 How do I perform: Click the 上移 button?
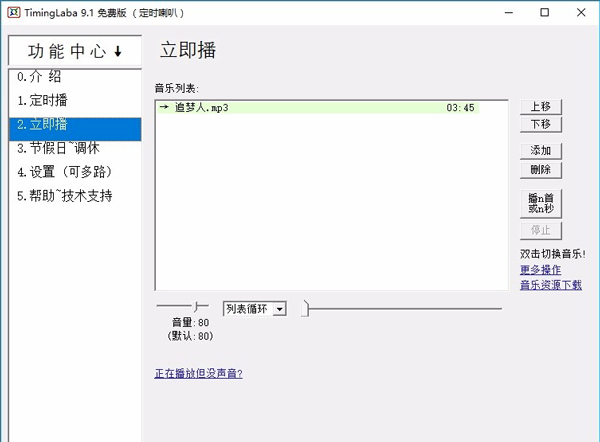click(541, 106)
